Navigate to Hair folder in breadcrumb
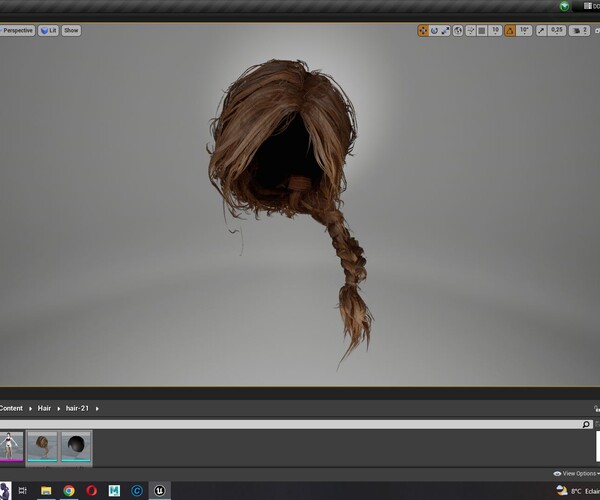 tap(44, 408)
